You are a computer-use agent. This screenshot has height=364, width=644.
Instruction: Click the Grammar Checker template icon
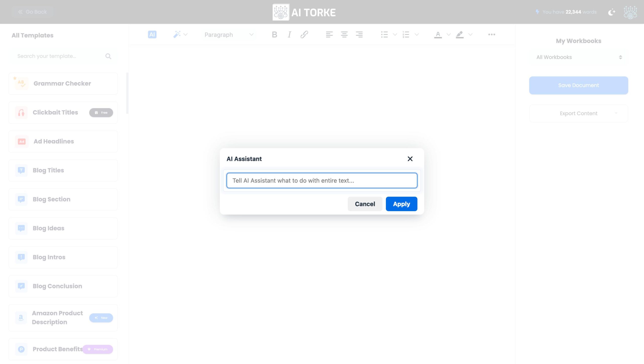point(21,83)
